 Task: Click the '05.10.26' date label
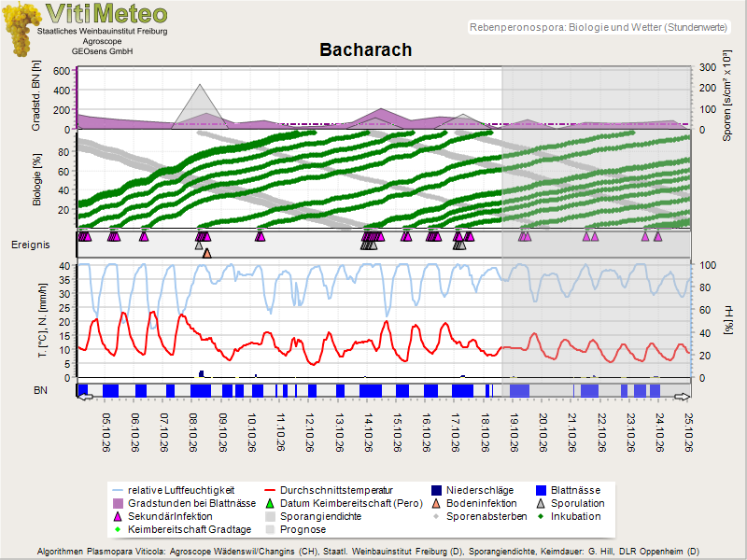coord(106,432)
